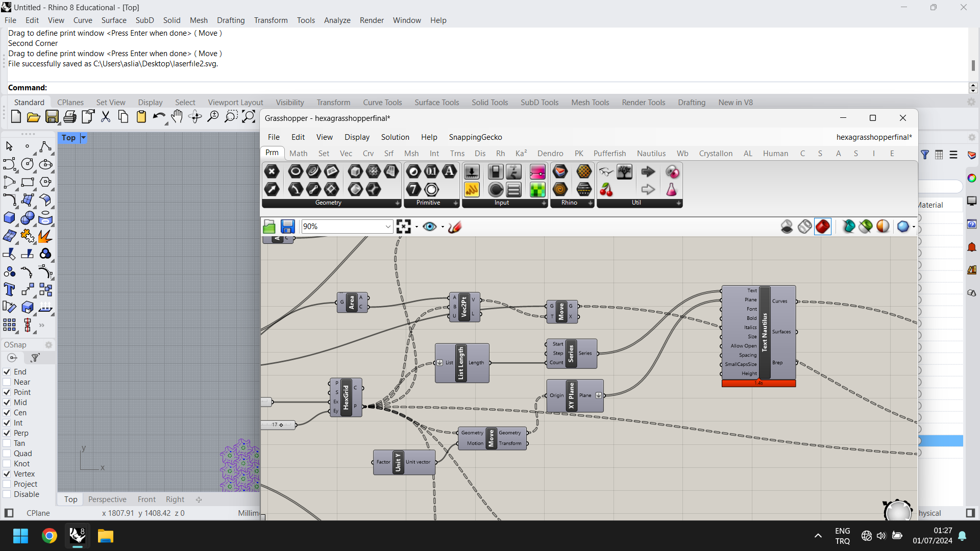The image size is (980, 551).
Task: Add the Vector geometry parameter
Action: 272,190
